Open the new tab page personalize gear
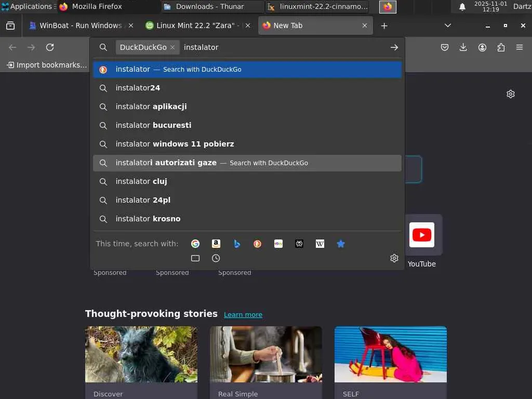532x399 pixels. [x=510, y=94]
